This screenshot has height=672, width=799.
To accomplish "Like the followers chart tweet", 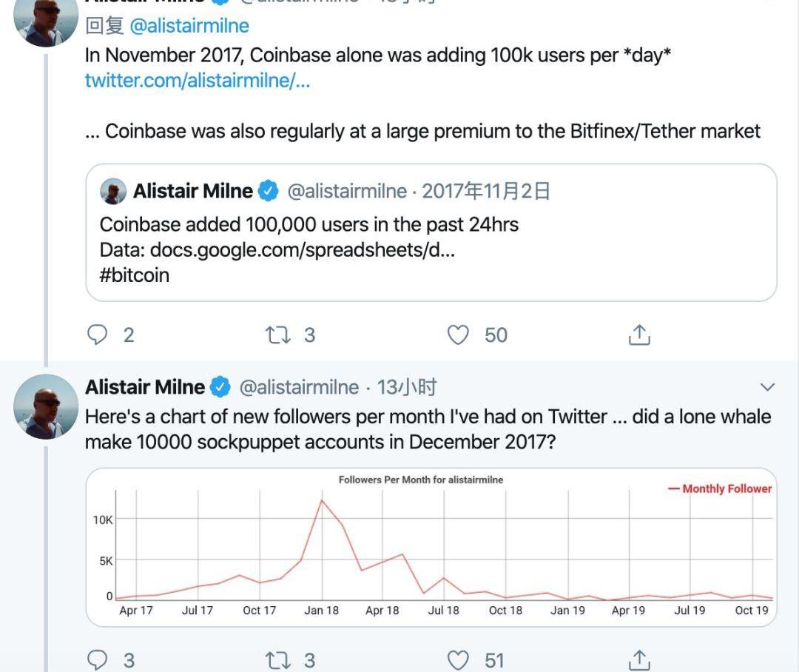I will point(459,659).
